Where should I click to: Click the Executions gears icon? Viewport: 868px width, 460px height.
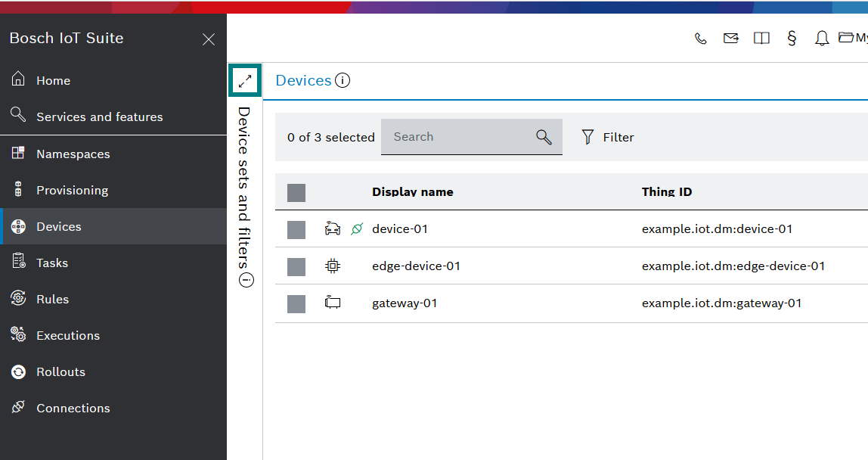pyautogui.click(x=18, y=334)
